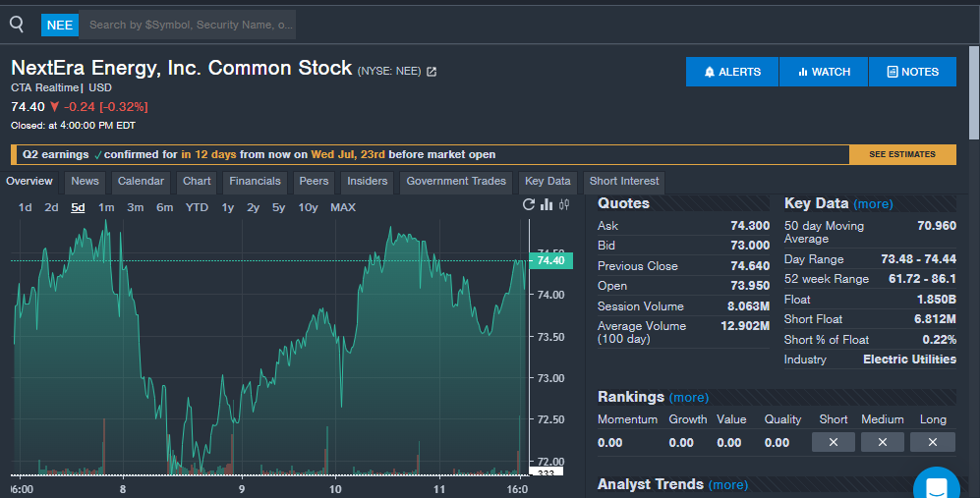Click Float value 1.850B
This screenshot has width=980, height=498.
936,300
